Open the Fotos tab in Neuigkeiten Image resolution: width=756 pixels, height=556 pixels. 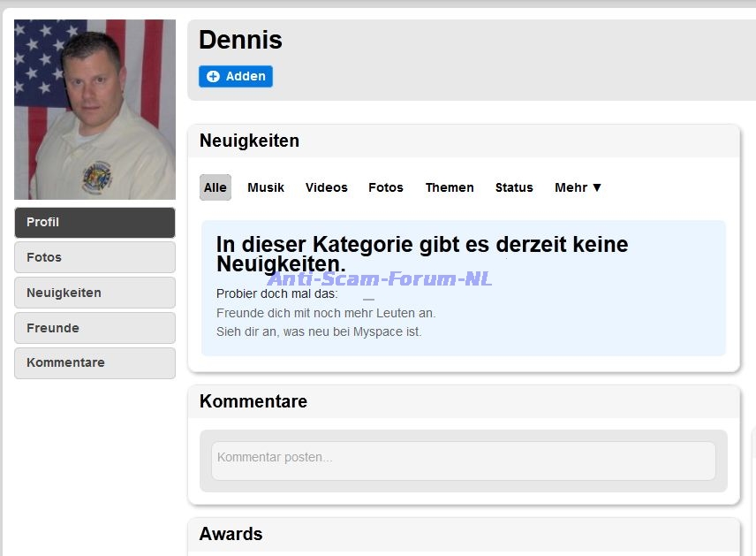coord(386,187)
